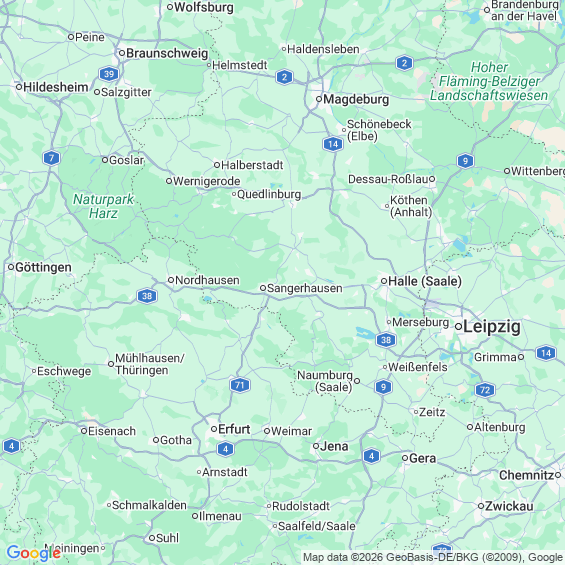The image size is (565, 565).
Task: Click the A14 highway shield south of Magdeburg
Action: [x=333, y=144]
